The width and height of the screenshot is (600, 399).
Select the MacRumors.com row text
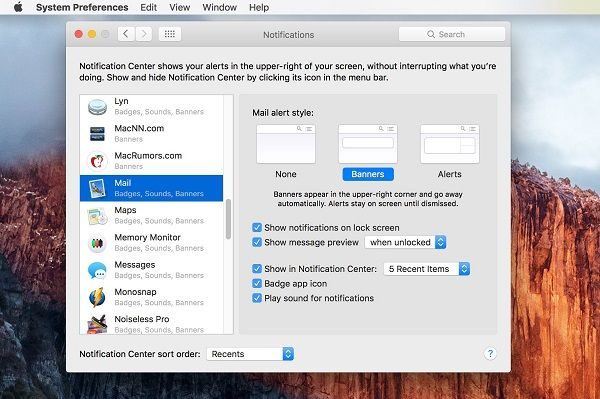click(148, 156)
